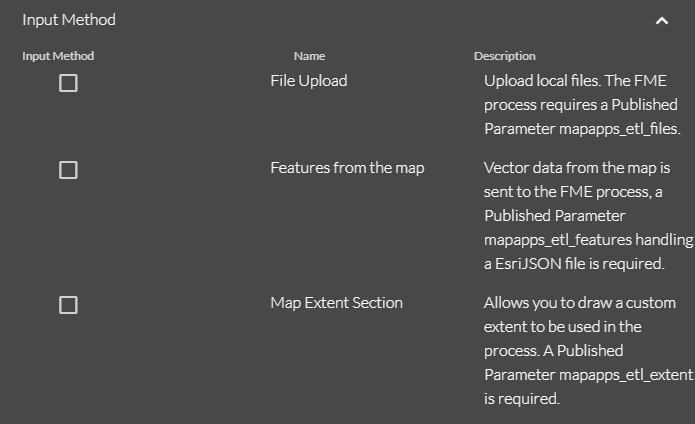This screenshot has height=424, width=695.
Task: Select the Map Extent Section label
Action: (x=336, y=302)
